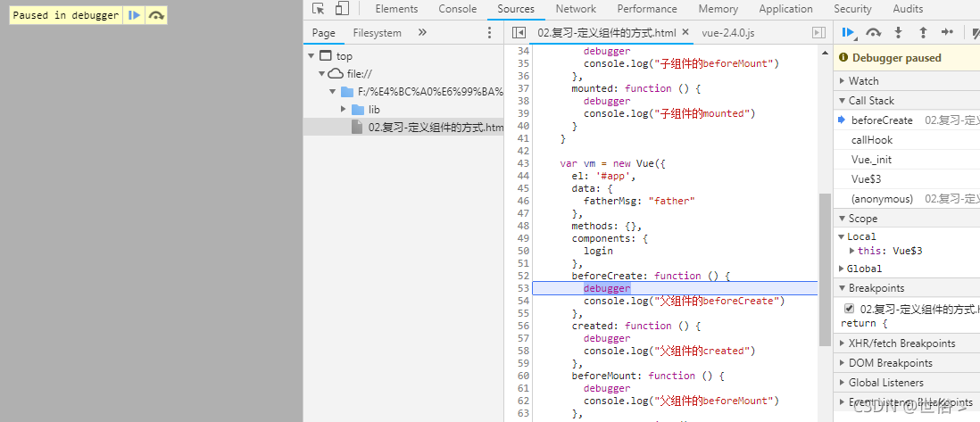The width and height of the screenshot is (980, 422).
Task: Expand the lib folder
Action: click(343, 110)
